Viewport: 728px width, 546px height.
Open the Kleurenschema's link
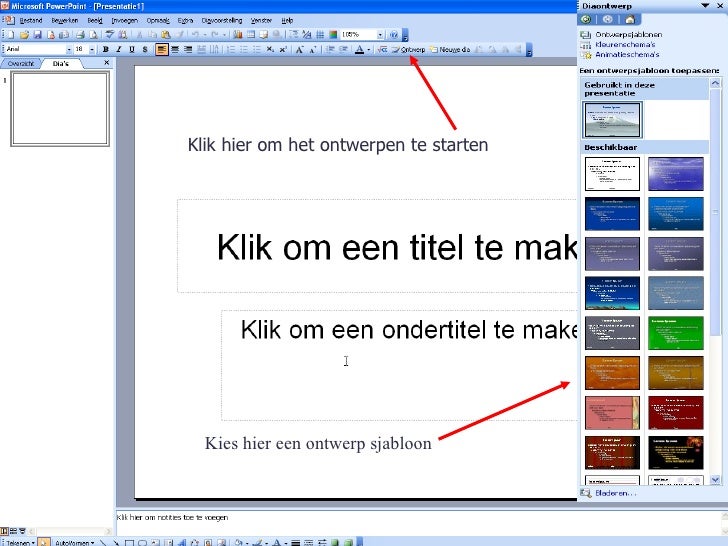[625, 45]
